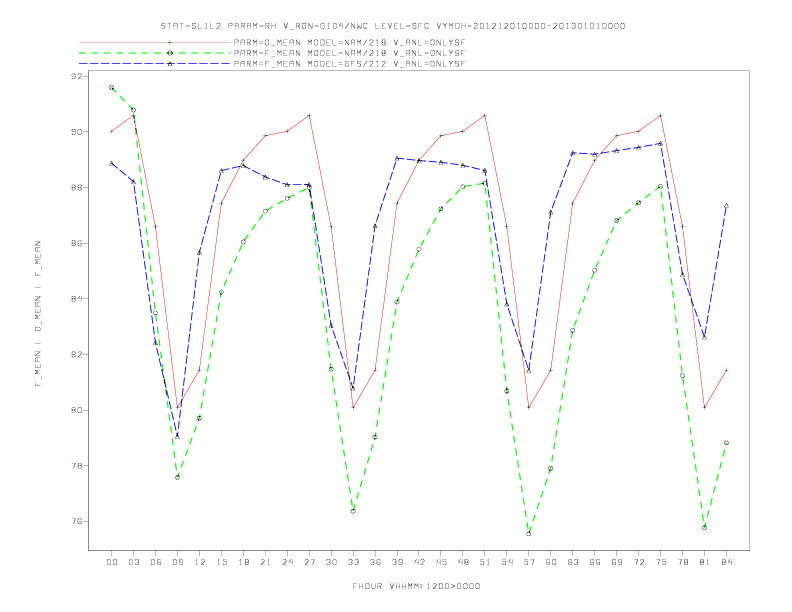Image resolution: width=792 pixels, height=612 pixels.
Task: Click y-axis tick label '92'
Action: tap(76, 76)
